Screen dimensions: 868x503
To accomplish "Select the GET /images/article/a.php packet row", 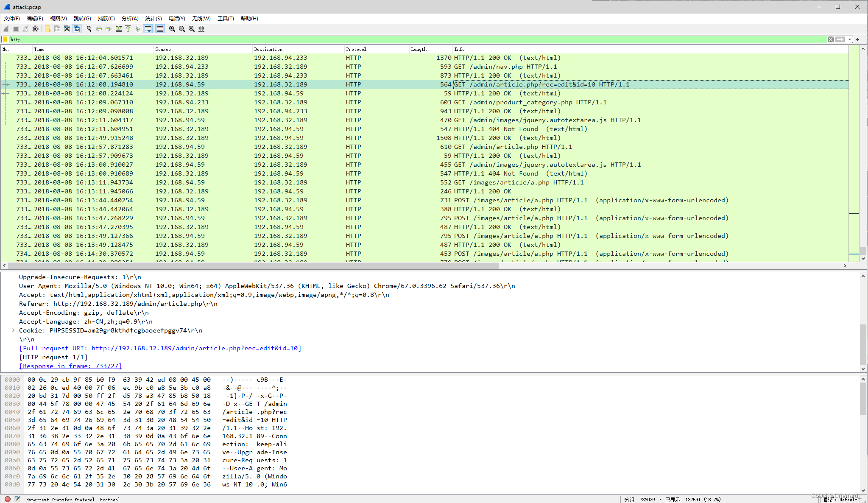I will [x=424, y=182].
